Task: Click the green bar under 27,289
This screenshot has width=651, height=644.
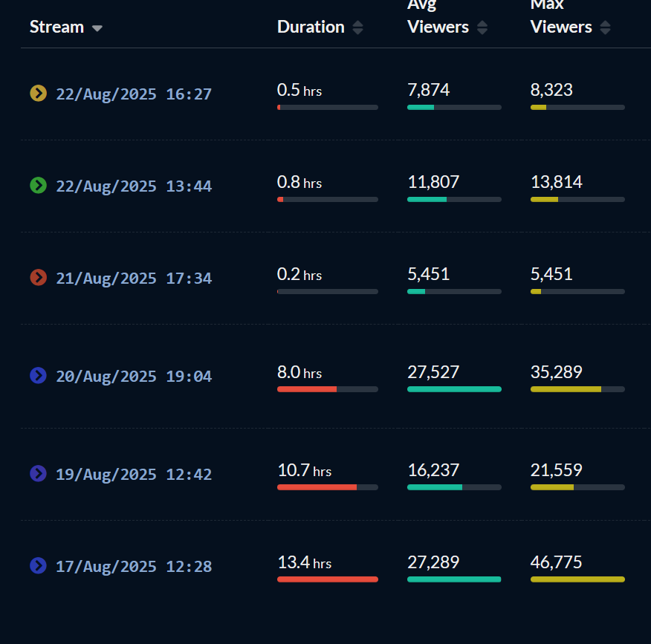Action: tap(454, 579)
